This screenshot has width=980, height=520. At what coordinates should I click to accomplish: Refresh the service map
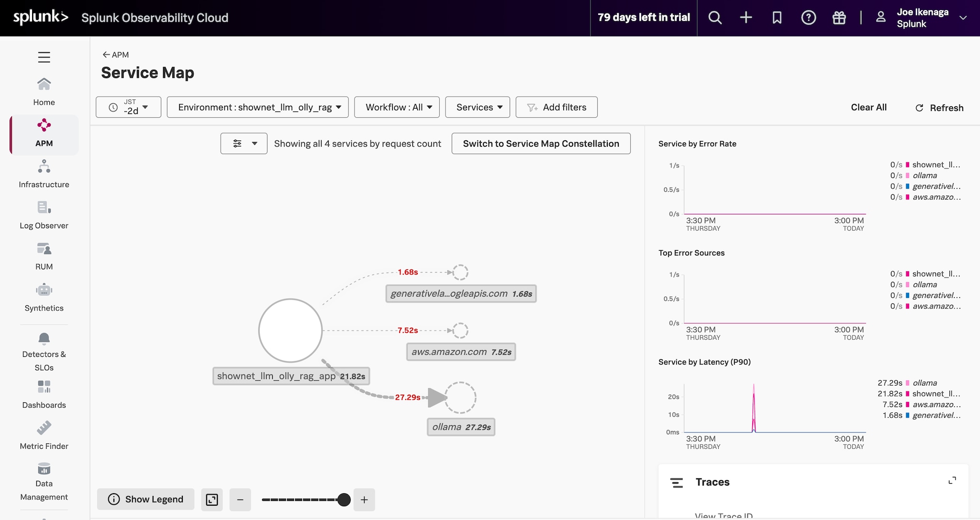(939, 108)
